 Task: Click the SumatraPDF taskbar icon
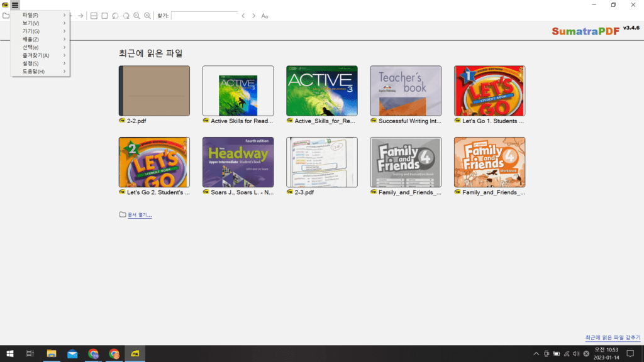pos(135,353)
